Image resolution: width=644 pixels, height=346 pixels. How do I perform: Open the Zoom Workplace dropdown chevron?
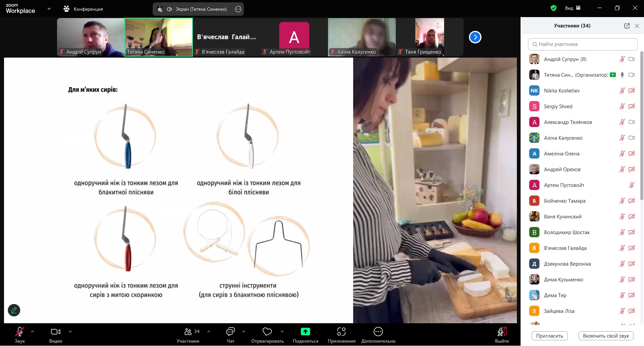point(49,9)
